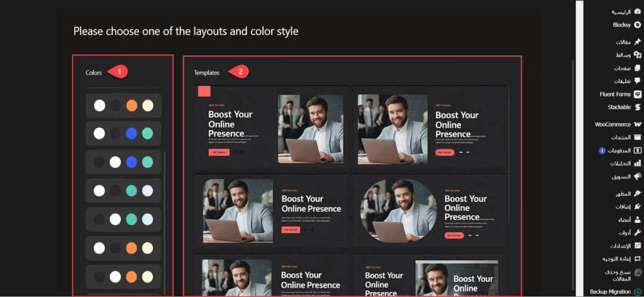The height and width of the screenshot is (297, 644).
Task: Open Products (المنتجات) box icon
Action: 637,138
